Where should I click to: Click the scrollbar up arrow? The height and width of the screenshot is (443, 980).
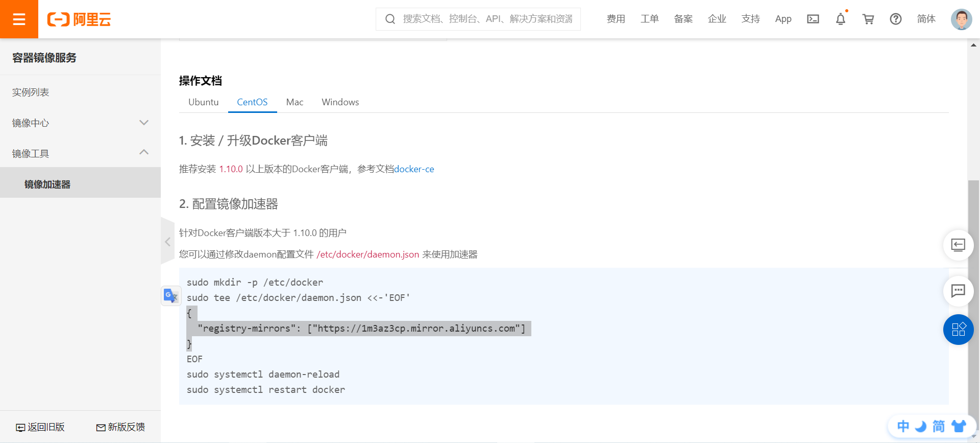(x=973, y=45)
